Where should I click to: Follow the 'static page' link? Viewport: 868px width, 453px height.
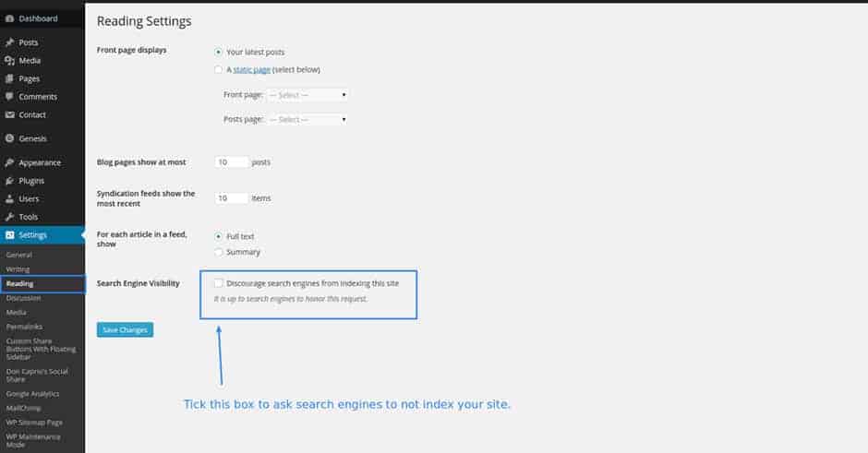point(252,70)
